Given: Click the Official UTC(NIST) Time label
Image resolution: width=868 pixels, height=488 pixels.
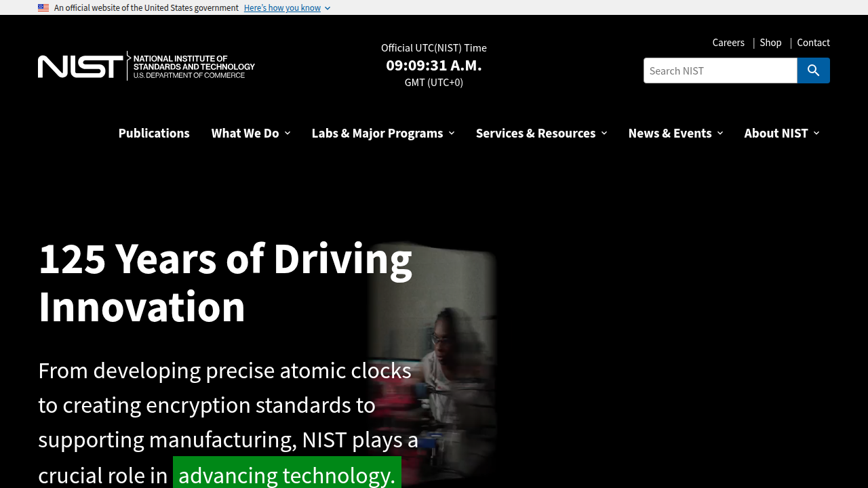Looking at the screenshot, I should point(434,47).
